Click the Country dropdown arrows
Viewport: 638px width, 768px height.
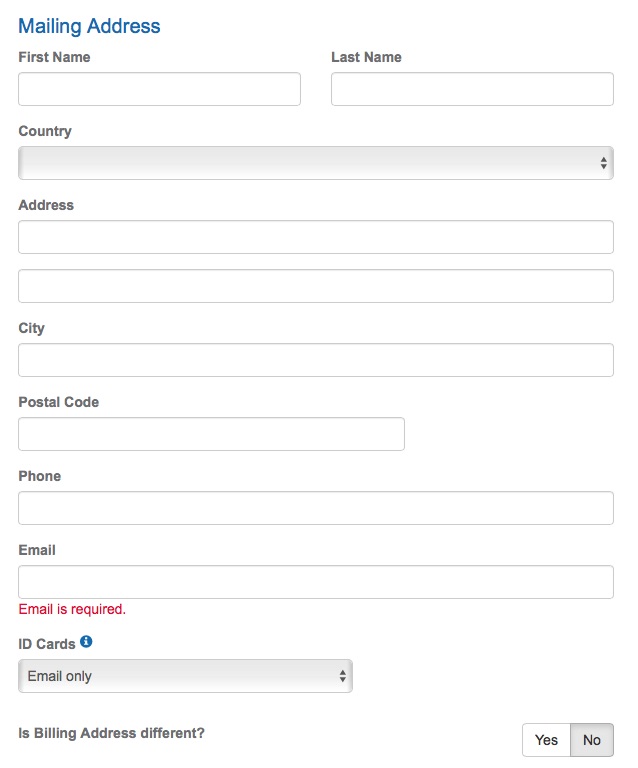click(603, 163)
